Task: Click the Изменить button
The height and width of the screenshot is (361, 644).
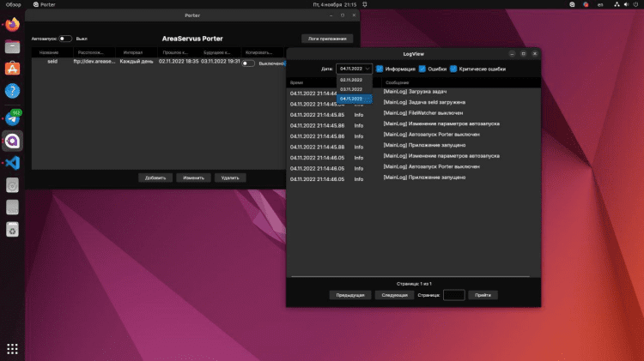Action: click(x=193, y=178)
